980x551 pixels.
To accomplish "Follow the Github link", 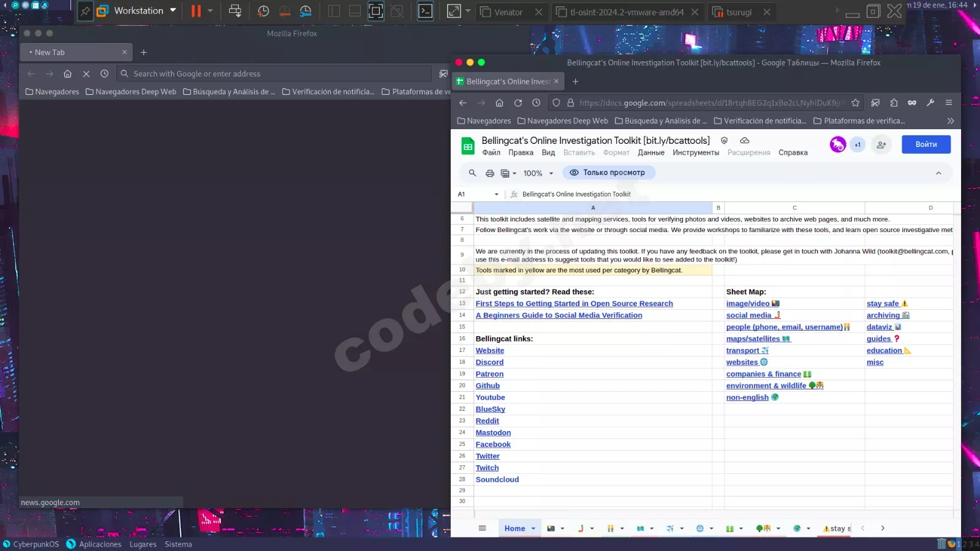I will pyautogui.click(x=488, y=386).
